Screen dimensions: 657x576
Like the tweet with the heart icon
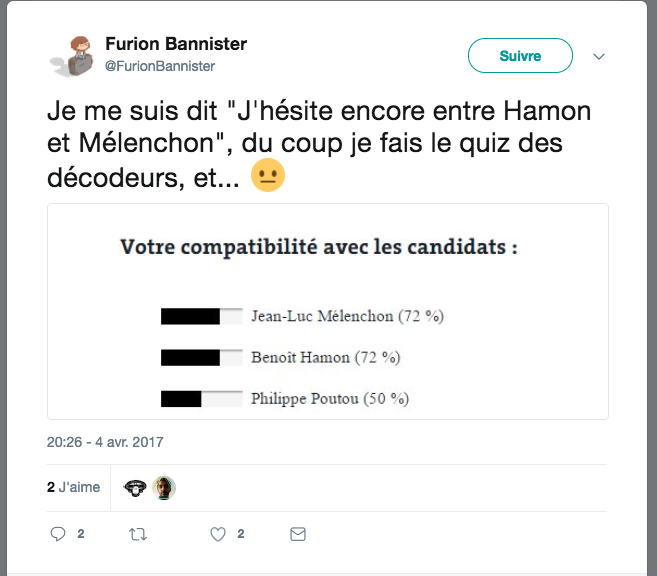coord(218,534)
